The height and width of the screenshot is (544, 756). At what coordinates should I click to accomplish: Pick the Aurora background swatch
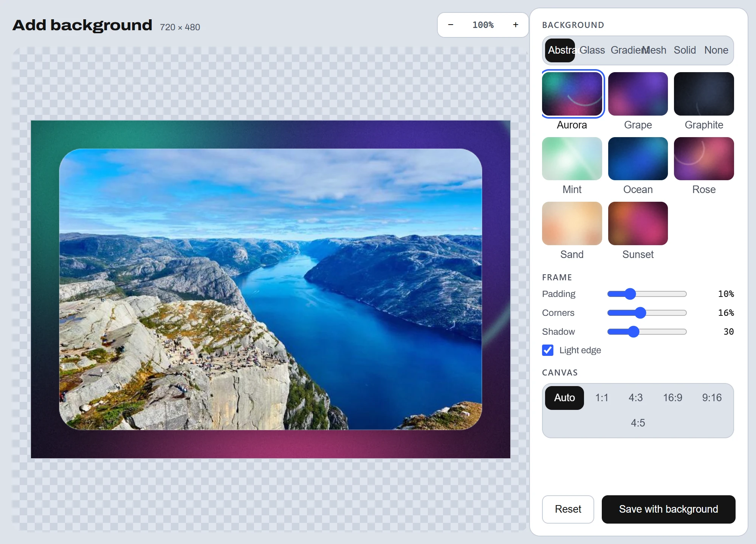[x=572, y=94]
